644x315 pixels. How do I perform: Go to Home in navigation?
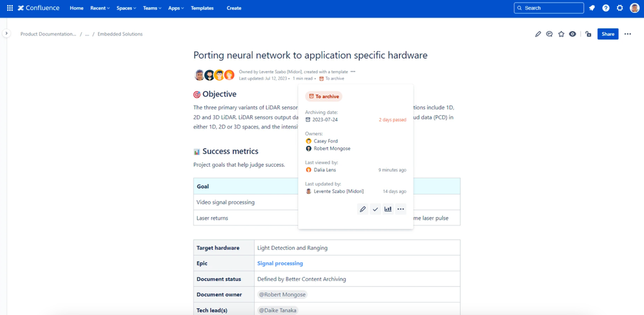coord(77,8)
